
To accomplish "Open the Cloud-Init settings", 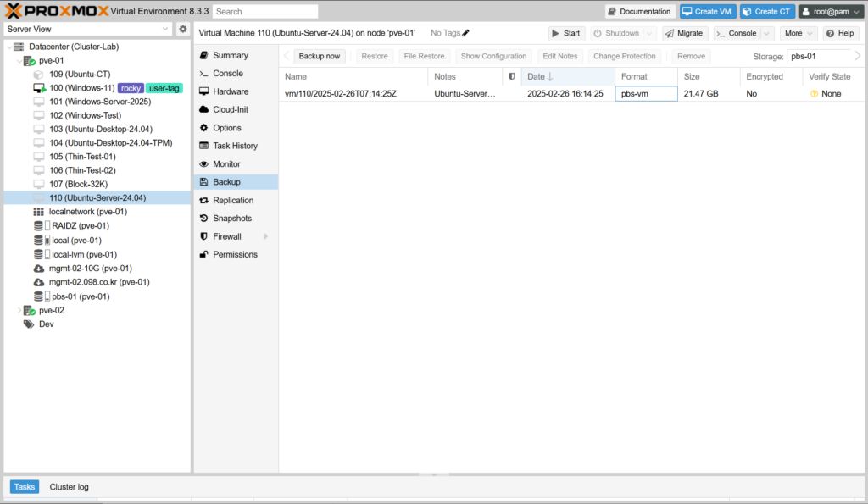I will (x=231, y=109).
